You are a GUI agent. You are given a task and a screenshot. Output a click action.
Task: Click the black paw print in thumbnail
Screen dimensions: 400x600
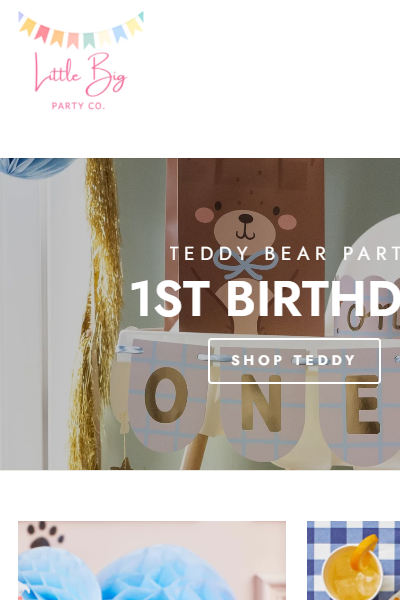pyautogui.click(x=47, y=534)
